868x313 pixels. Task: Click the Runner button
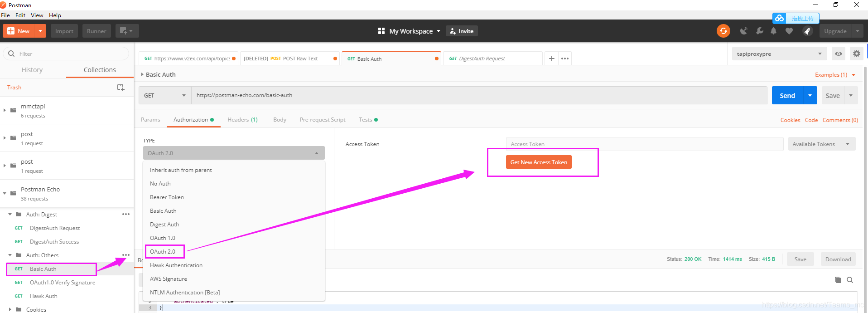pyautogui.click(x=96, y=31)
